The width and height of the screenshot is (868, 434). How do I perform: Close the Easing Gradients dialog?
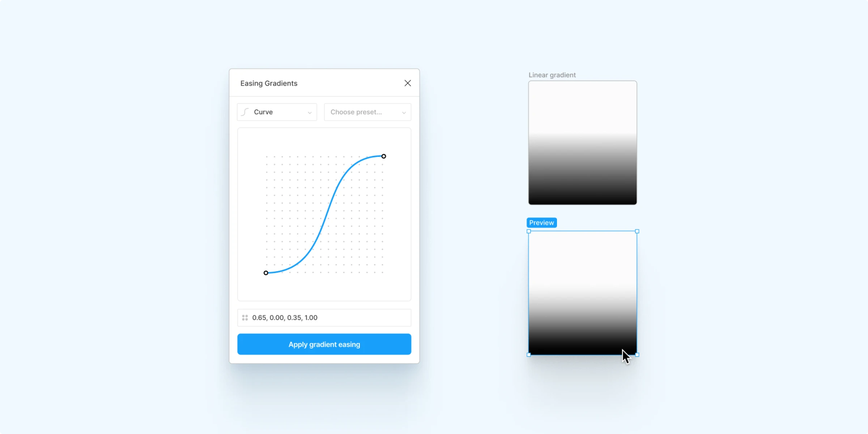coord(408,83)
